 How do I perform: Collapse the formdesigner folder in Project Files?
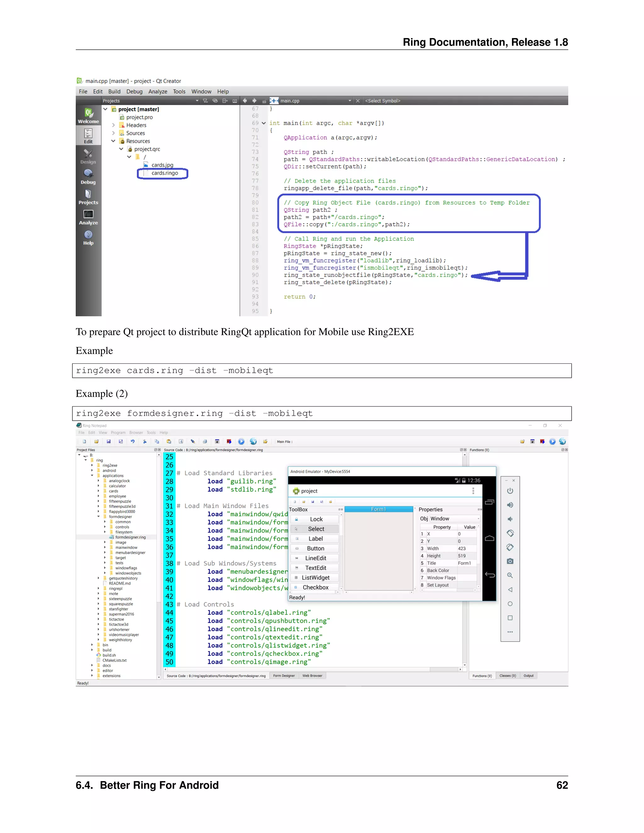[98, 516]
